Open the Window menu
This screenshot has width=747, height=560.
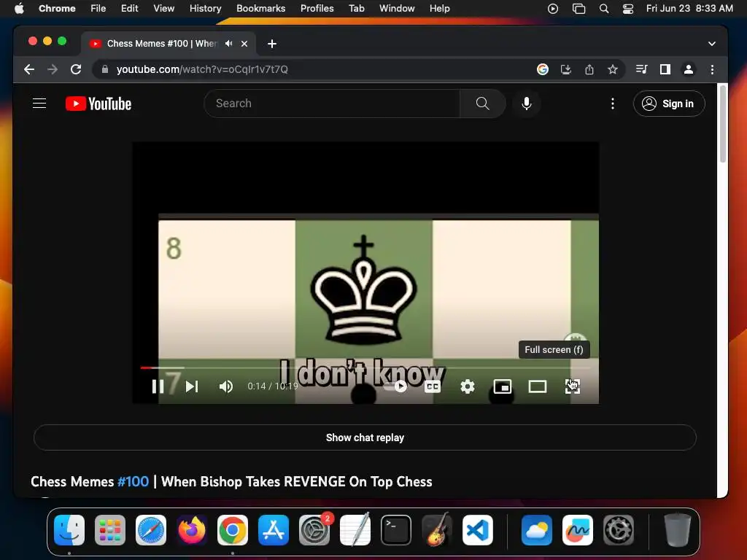click(397, 8)
